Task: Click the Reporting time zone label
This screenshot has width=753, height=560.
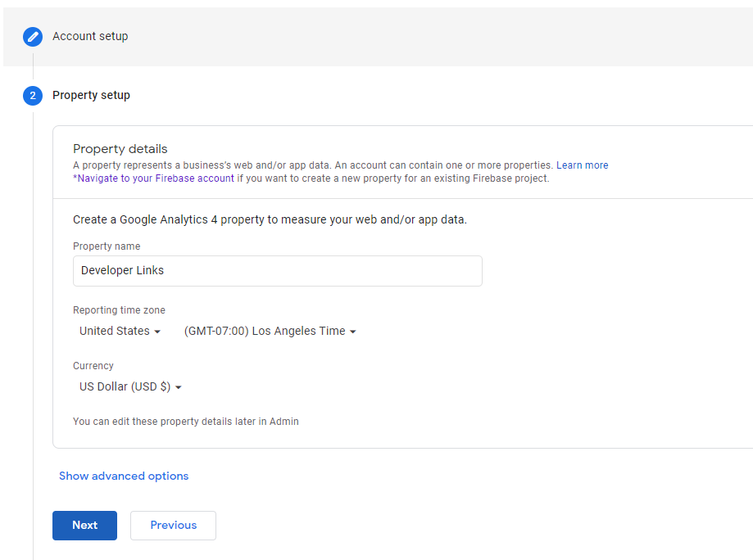Action: click(119, 310)
